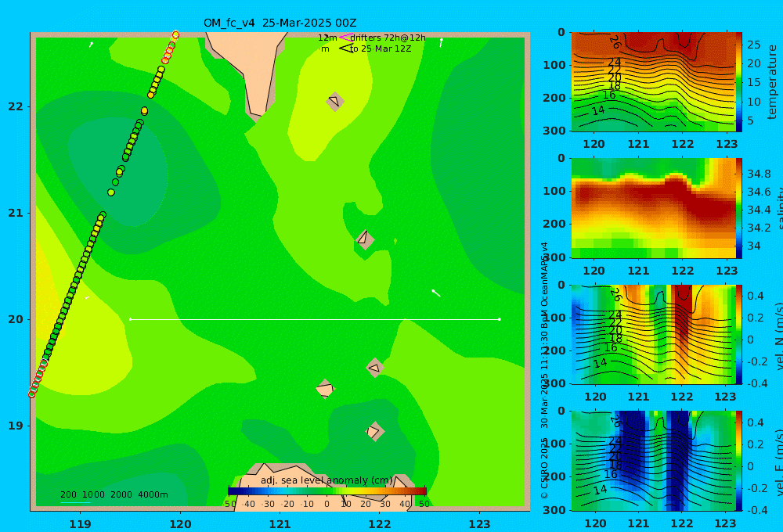Click the magenta drifter arrow legend symbol
Image resolution: width=783 pixels, height=532 pixels.
[345, 37]
